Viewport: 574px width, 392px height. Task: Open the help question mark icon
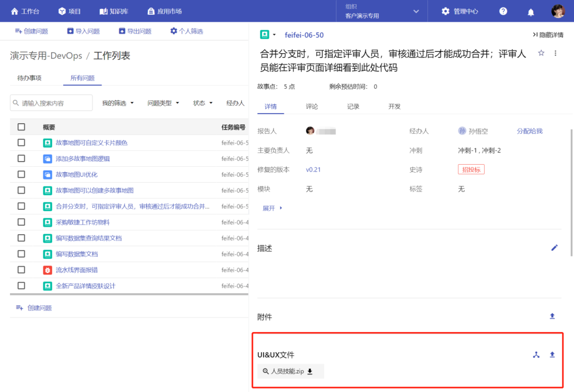(x=503, y=11)
